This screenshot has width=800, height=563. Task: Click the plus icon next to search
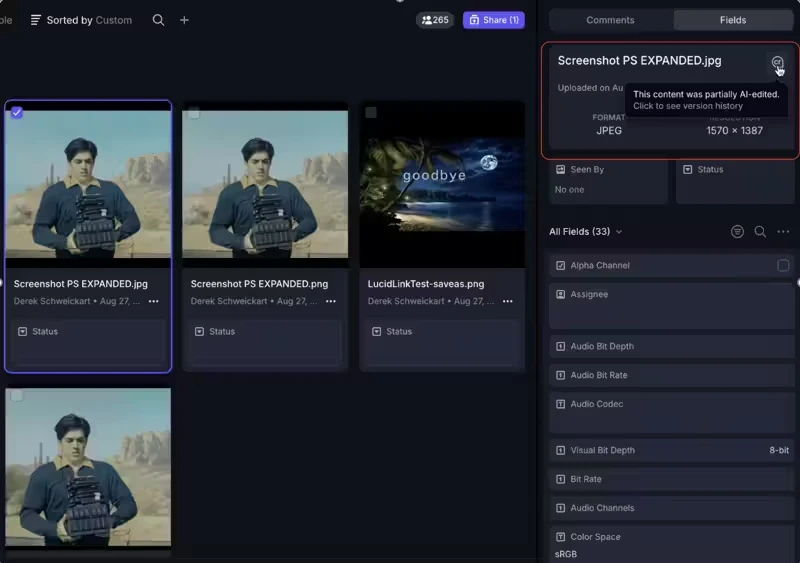point(184,20)
